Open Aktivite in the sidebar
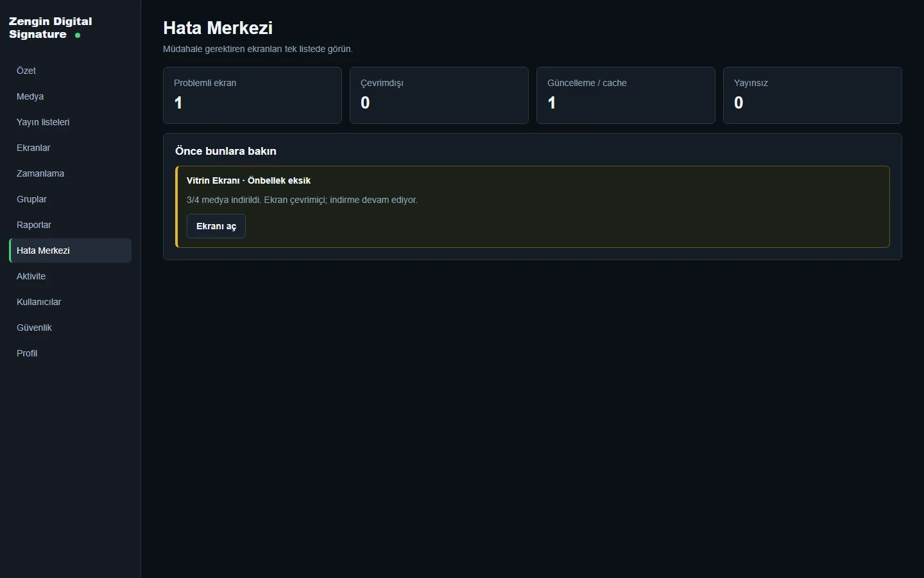This screenshot has width=924, height=578. pyautogui.click(x=70, y=276)
